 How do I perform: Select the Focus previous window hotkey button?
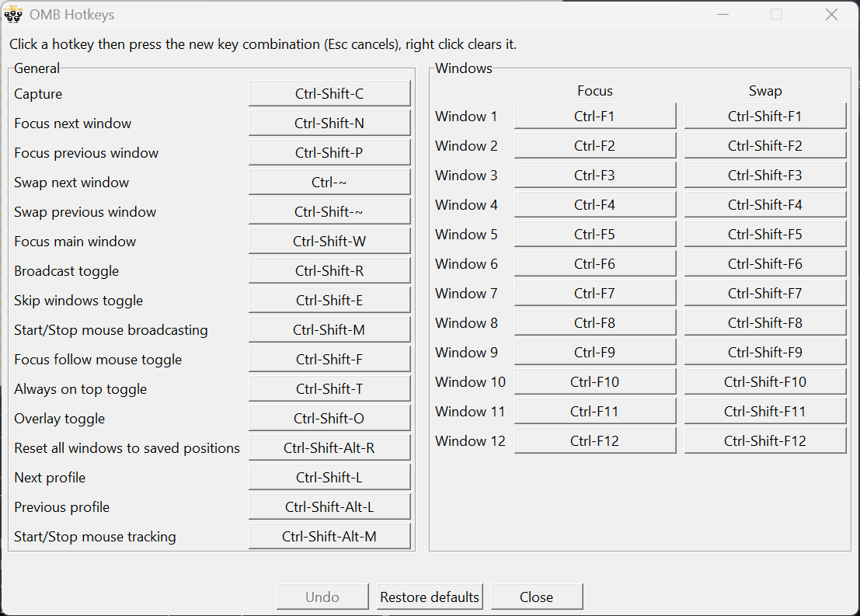point(329,152)
